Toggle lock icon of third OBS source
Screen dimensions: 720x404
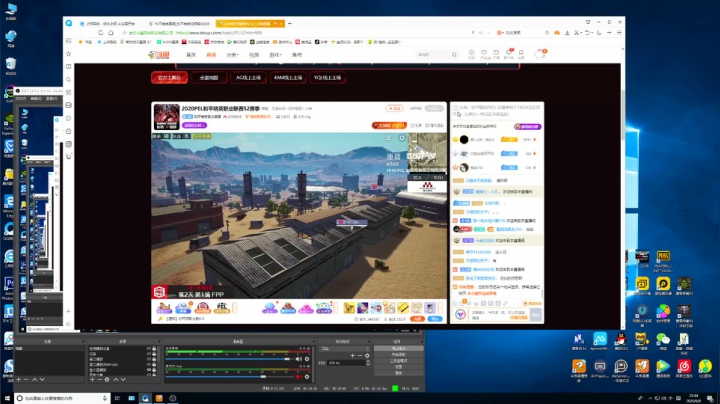coord(154,359)
